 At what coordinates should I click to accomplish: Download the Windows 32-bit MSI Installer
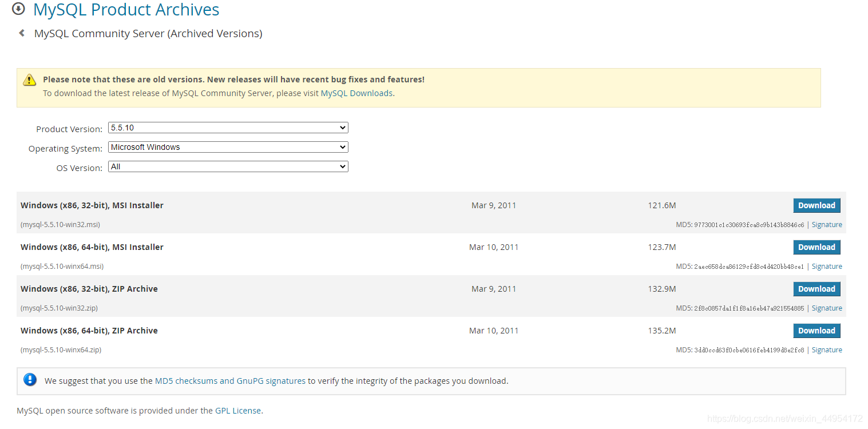point(817,205)
